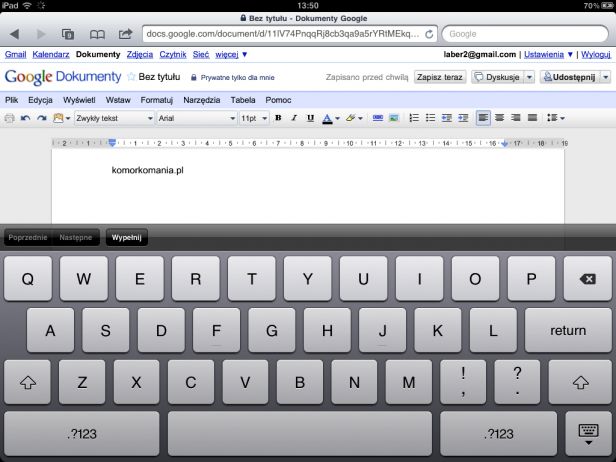
Task: Select left text alignment
Action: (x=483, y=118)
